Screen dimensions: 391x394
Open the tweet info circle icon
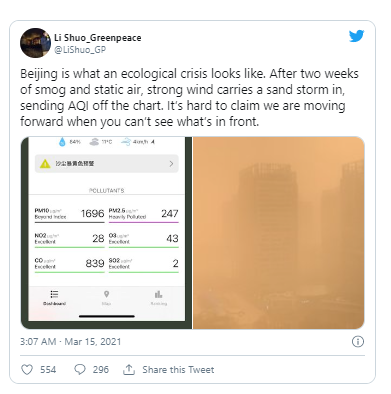(x=358, y=342)
